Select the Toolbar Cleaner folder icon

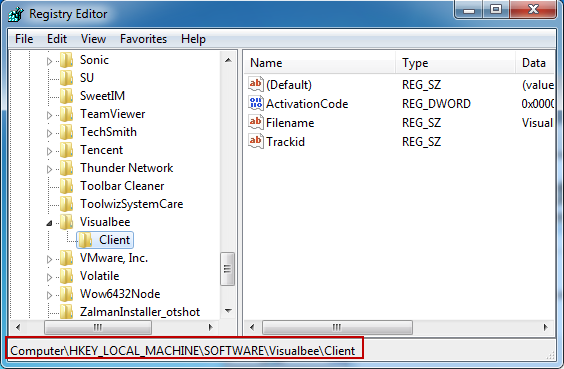click(x=67, y=186)
